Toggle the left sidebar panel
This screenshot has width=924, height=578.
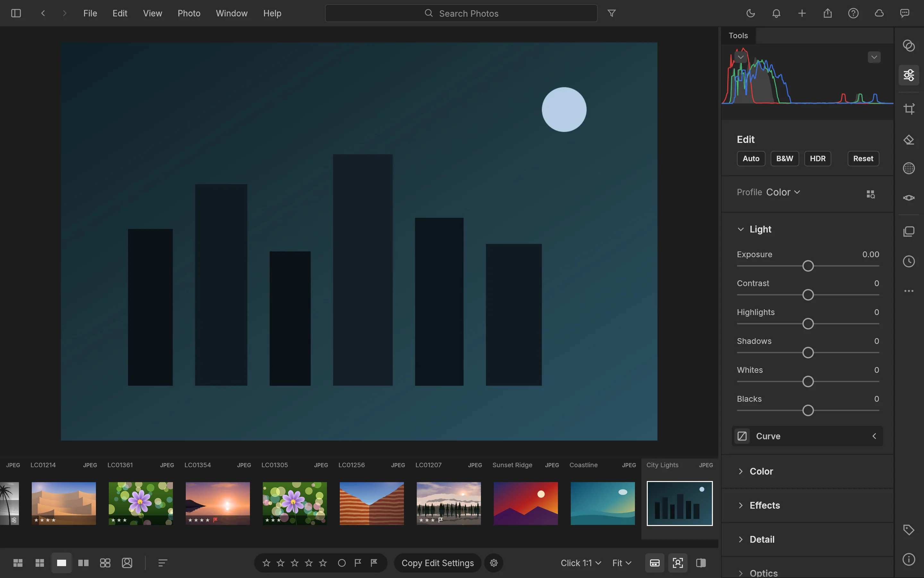pyautogui.click(x=16, y=13)
